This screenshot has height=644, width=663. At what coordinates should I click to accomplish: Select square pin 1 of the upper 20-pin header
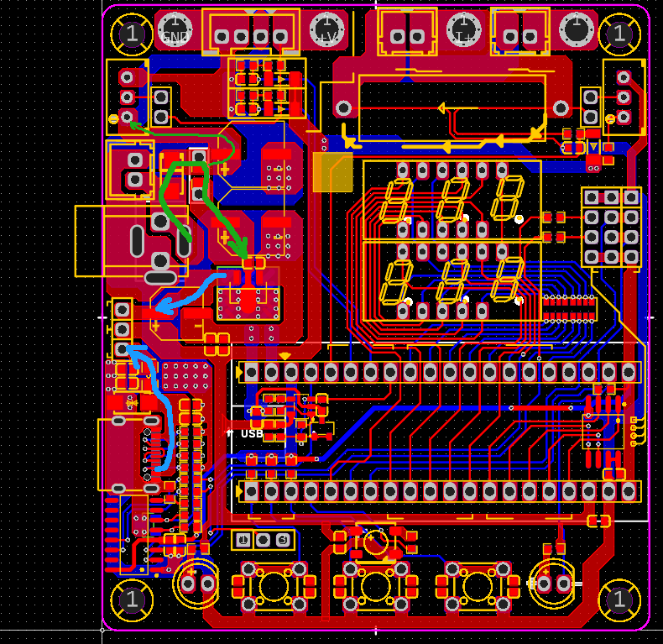pyautogui.click(x=252, y=373)
